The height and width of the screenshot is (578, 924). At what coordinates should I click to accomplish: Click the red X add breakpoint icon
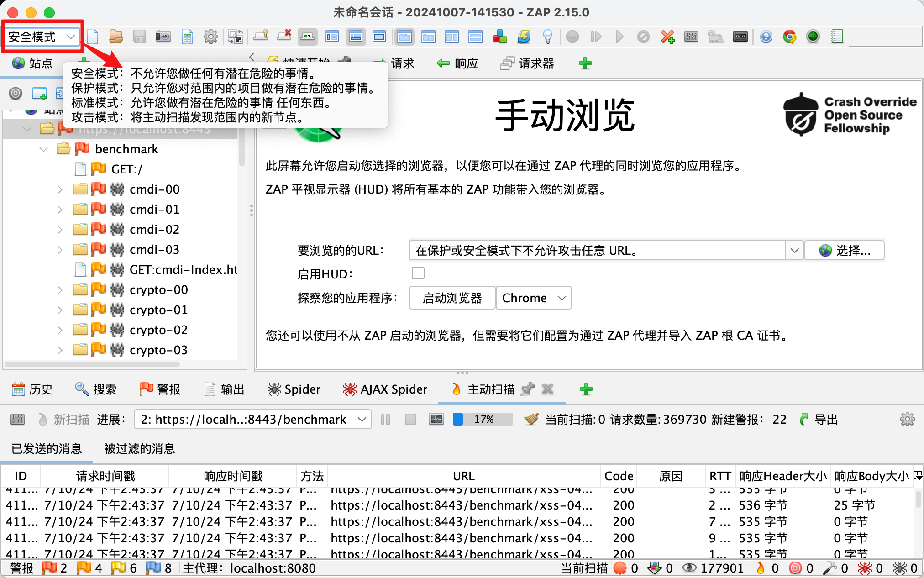tap(667, 37)
